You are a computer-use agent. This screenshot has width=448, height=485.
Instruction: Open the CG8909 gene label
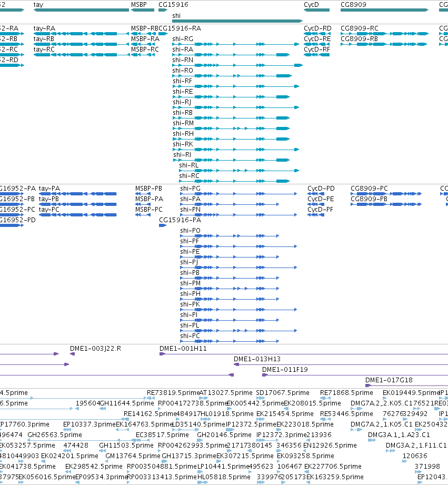point(353,5)
